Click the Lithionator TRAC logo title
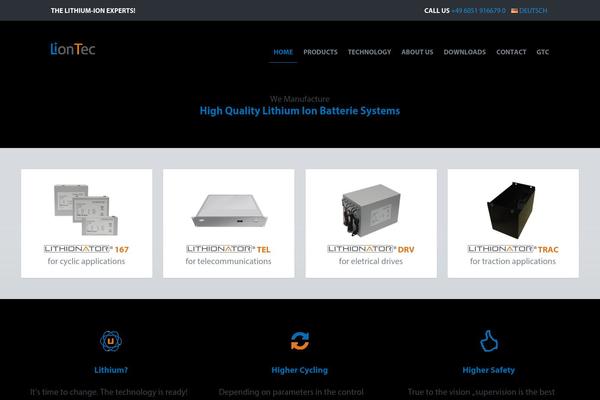Screen dimensions: 600x400 (513, 249)
